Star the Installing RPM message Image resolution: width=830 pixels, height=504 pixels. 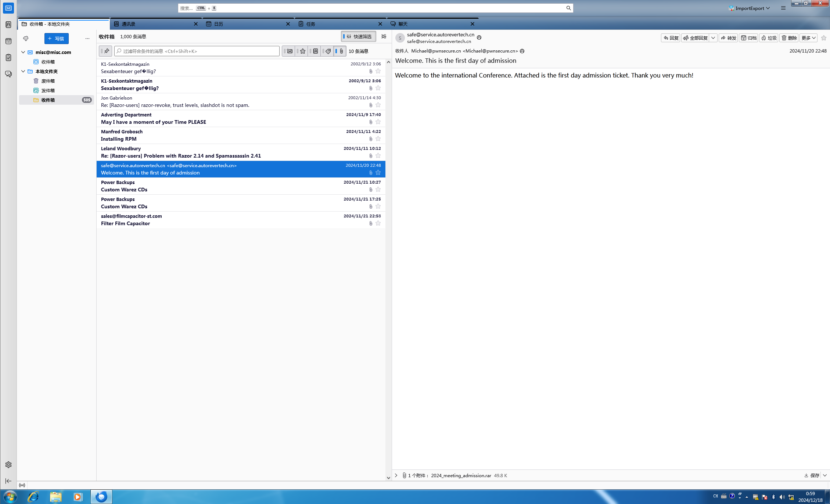click(378, 139)
